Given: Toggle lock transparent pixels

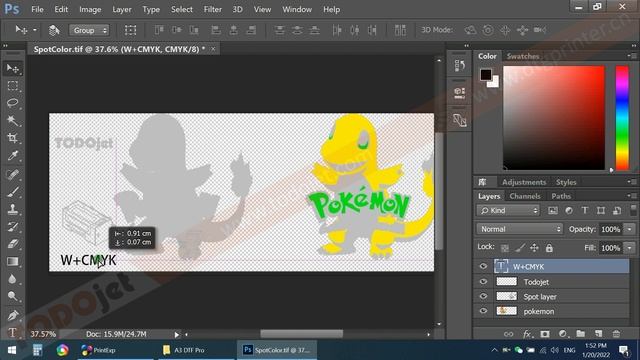Looking at the screenshot, I should click(x=505, y=248).
